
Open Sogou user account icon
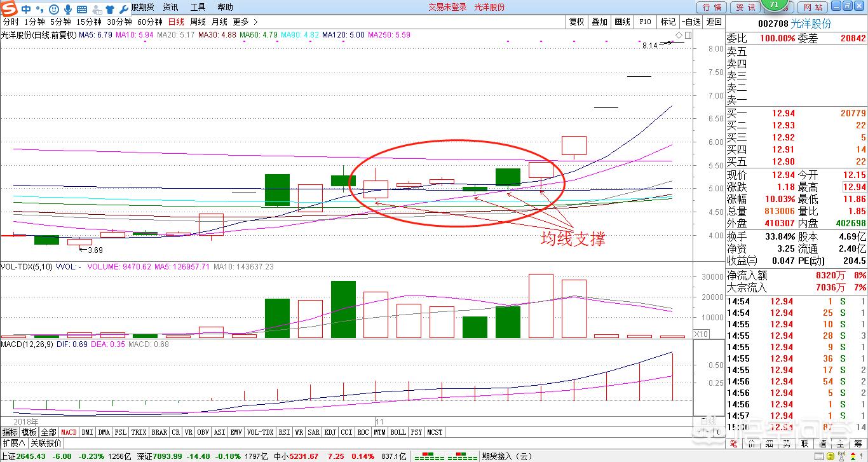[97, 9]
